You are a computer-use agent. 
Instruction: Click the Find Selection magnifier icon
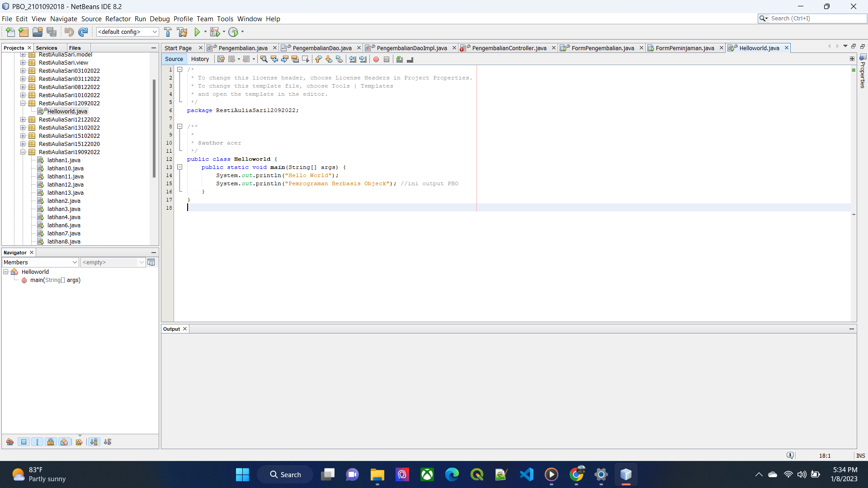pyautogui.click(x=264, y=59)
